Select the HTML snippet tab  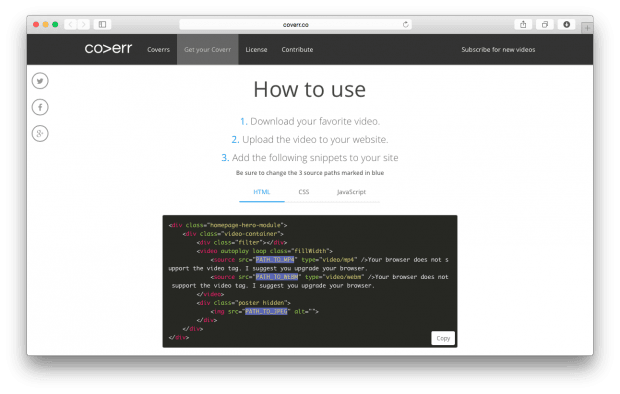click(x=262, y=192)
